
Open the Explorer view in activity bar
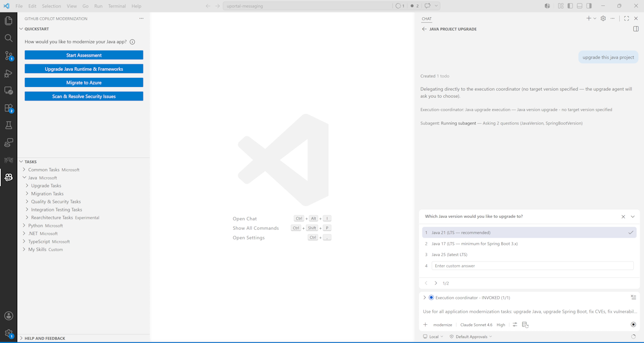(9, 20)
